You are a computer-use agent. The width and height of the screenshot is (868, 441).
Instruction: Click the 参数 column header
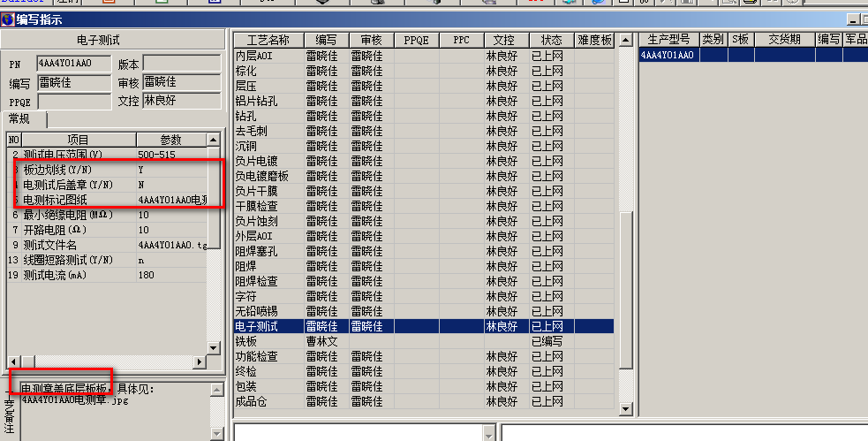(x=171, y=140)
